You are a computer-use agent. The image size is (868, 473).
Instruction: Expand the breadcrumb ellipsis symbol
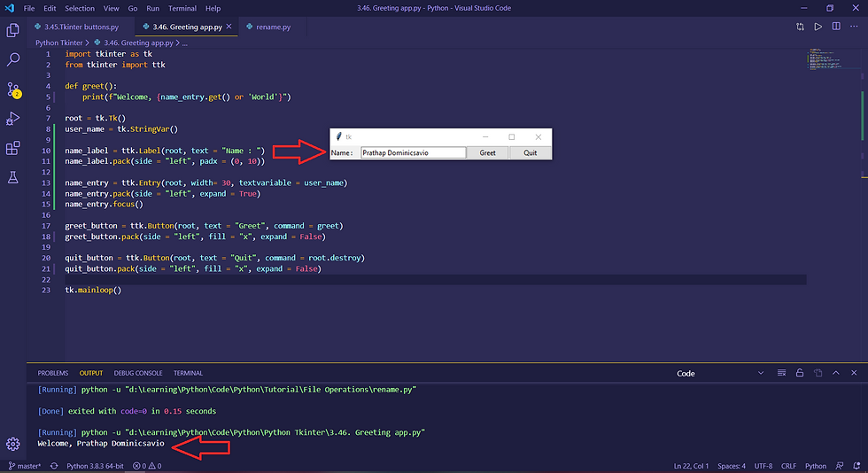click(x=185, y=43)
